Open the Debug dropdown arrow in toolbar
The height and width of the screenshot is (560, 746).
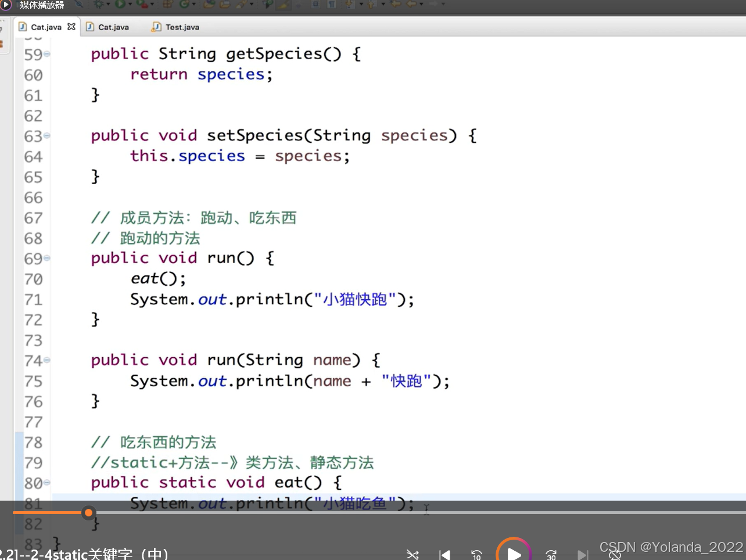tap(107, 4)
